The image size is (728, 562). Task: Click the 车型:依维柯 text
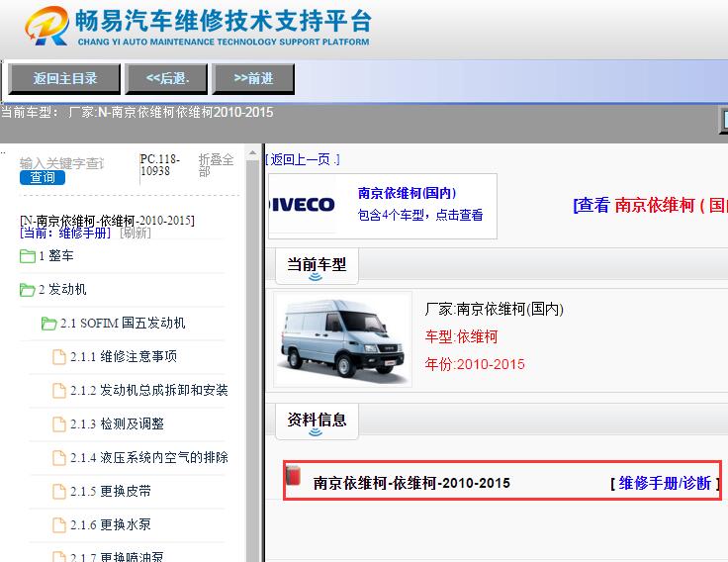coord(461,336)
